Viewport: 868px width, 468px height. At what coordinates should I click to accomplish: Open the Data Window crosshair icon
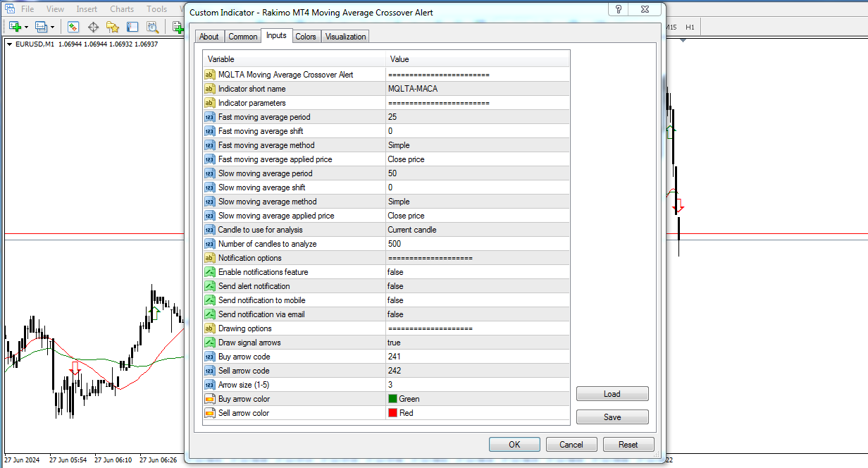(92, 27)
